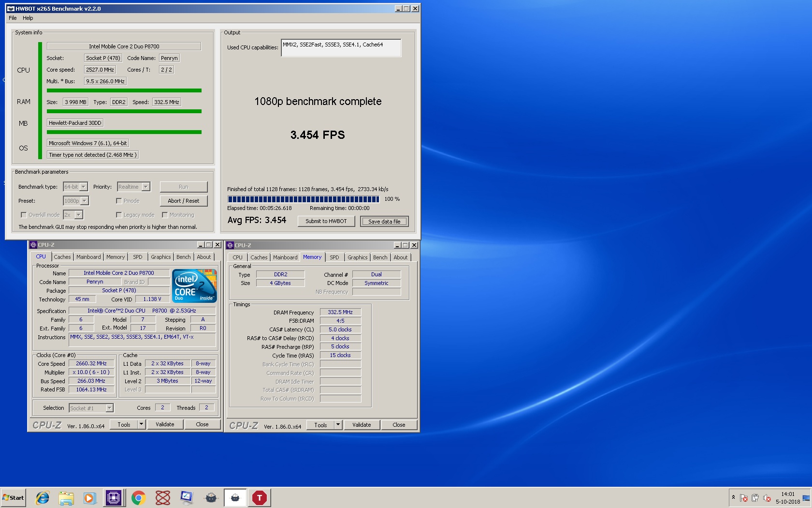This screenshot has width=812, height=508.
Task: Click the benchmark progress bar
Action: [x=304, y=199]
